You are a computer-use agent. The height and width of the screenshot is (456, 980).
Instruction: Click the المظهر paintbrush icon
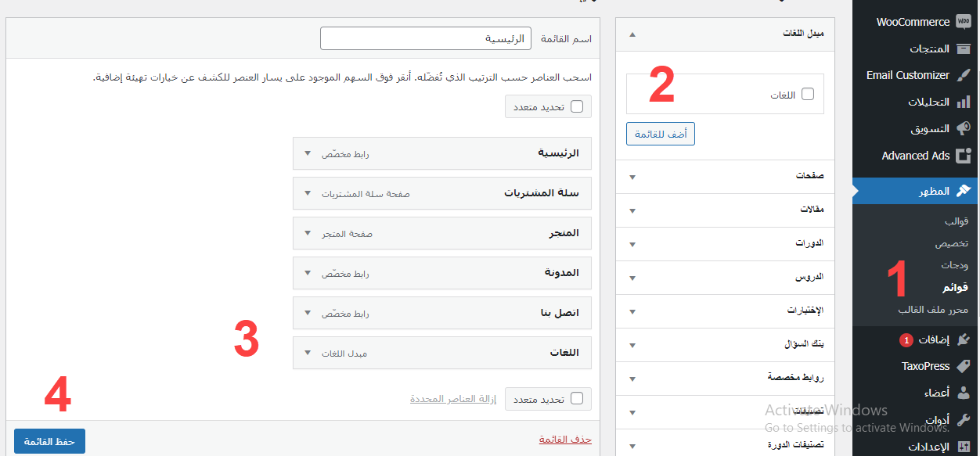[964, 191]
